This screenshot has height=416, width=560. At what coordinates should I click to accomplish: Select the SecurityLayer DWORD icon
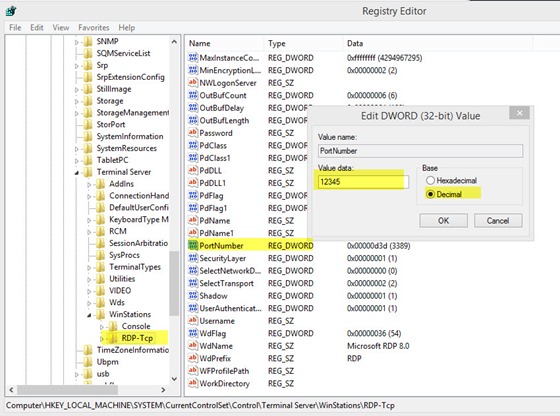pos(193,258)
